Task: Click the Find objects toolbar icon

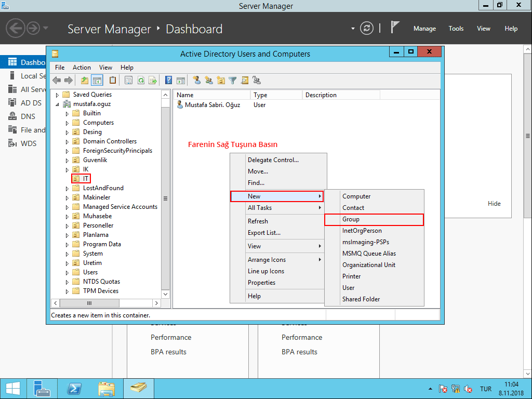Action: [245, 81]
